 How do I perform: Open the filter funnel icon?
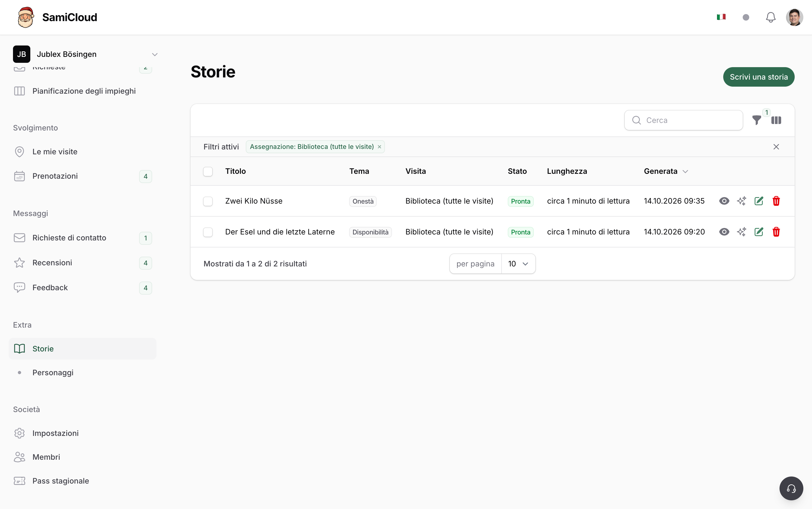click(757, 120)
